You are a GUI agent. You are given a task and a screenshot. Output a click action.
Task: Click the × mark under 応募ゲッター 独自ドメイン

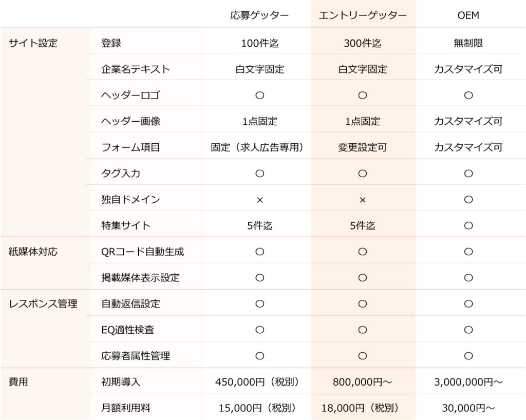click(259, 200)
